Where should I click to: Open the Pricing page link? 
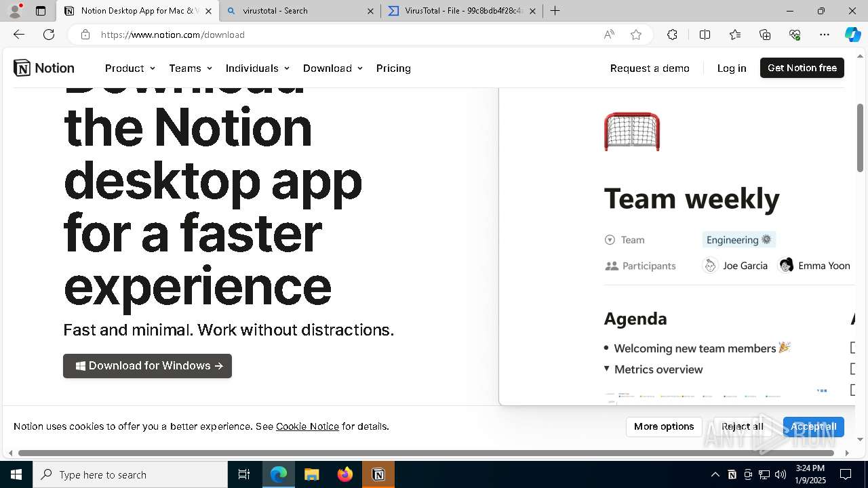pyautogui.click(x=393, y=68)
